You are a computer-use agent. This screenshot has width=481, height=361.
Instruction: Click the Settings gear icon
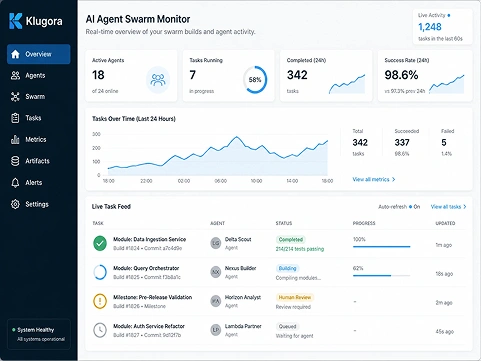[x=15, y=204]
